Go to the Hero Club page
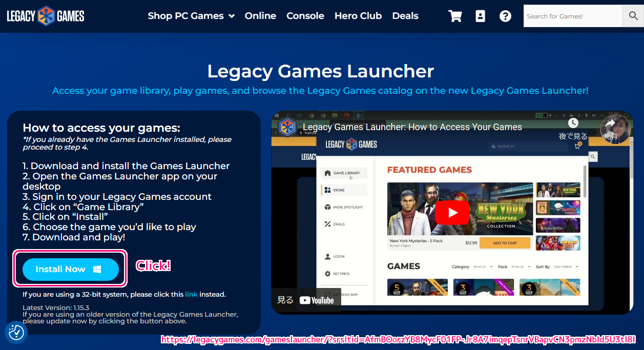This screenshot has width=644, height=350. tap(358, 16)
